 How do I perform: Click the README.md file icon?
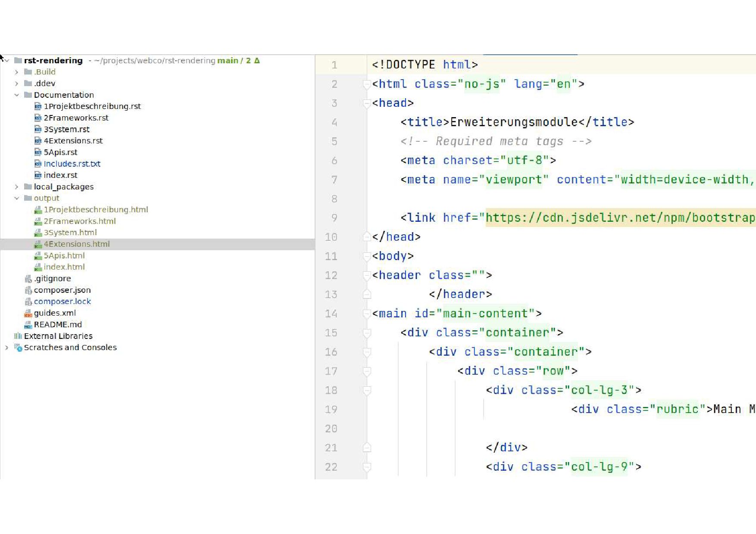[28, 325]
